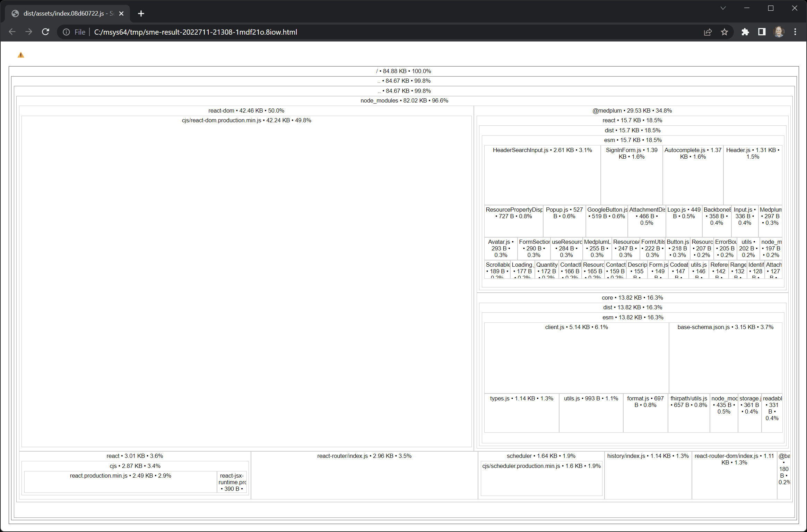Image resolution: width=807 pixels, height=532 pixels.
Task: Select the base-schema.json.js block
Action: 725,358
